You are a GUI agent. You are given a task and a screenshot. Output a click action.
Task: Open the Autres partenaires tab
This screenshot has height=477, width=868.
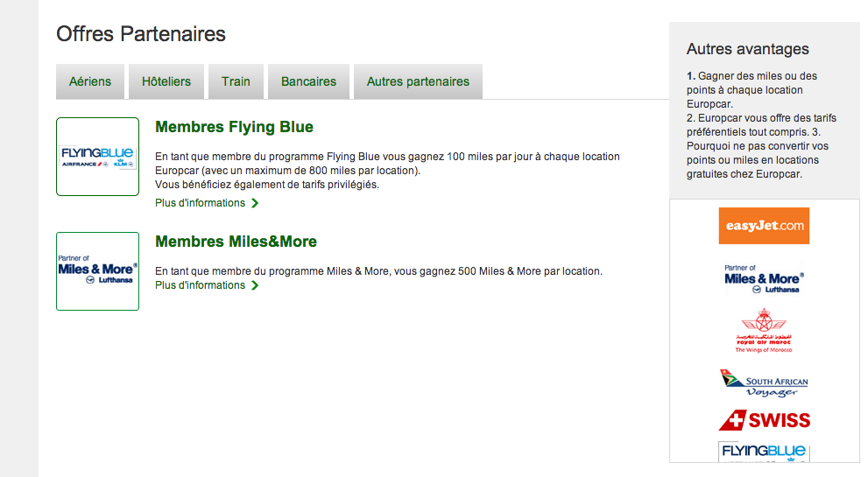[x=418, y=81]
